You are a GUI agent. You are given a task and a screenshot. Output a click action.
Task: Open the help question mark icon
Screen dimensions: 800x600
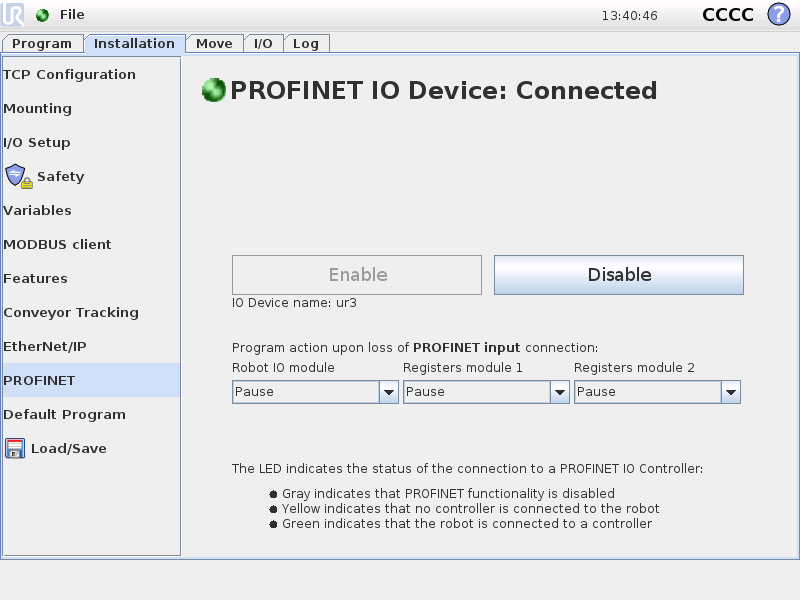pos(779,14)
